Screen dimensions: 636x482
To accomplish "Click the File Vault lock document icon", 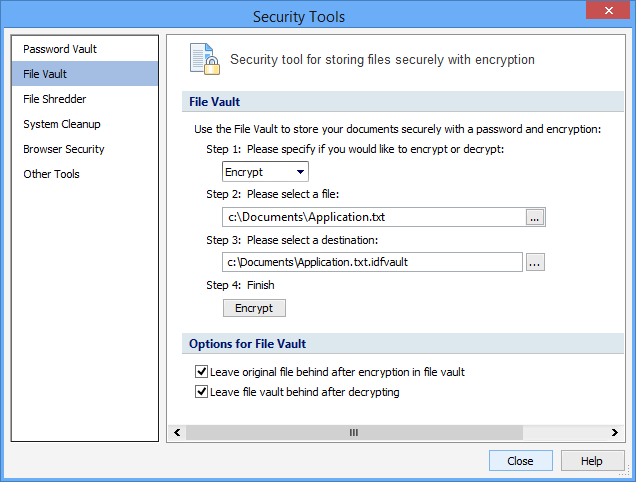I will (204, 60).
